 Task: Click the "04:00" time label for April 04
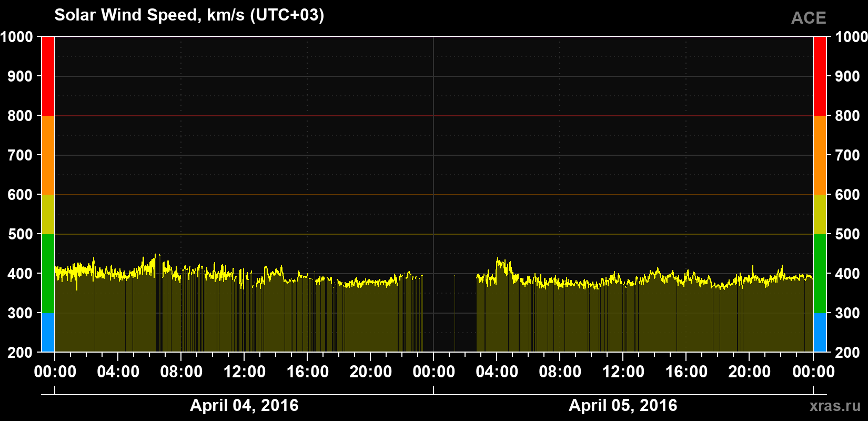click(x=118, y=372)
